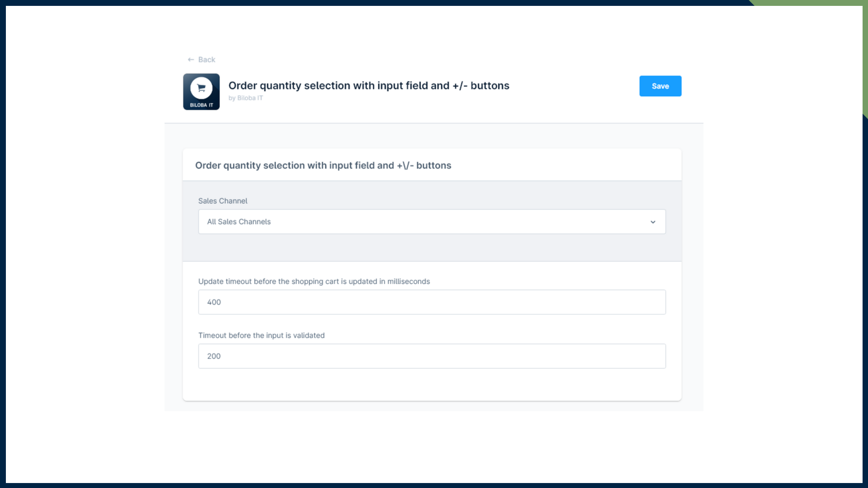The image size is (868, 488).
Task: Click the dropdown chevron on Sales Channel selector
Action: (x=653, y=222)
